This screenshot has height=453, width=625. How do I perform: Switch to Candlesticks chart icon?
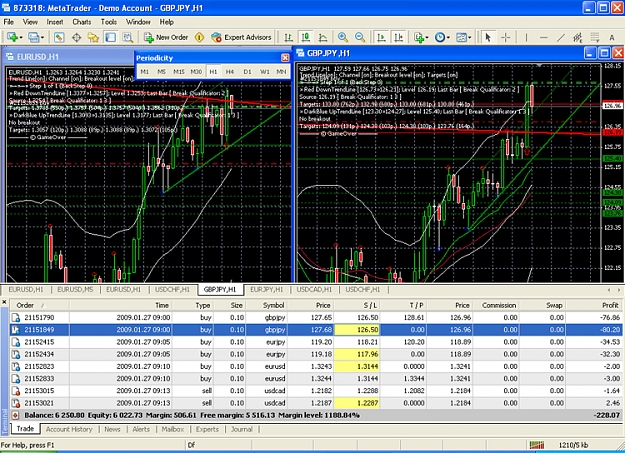click(306, 37)
